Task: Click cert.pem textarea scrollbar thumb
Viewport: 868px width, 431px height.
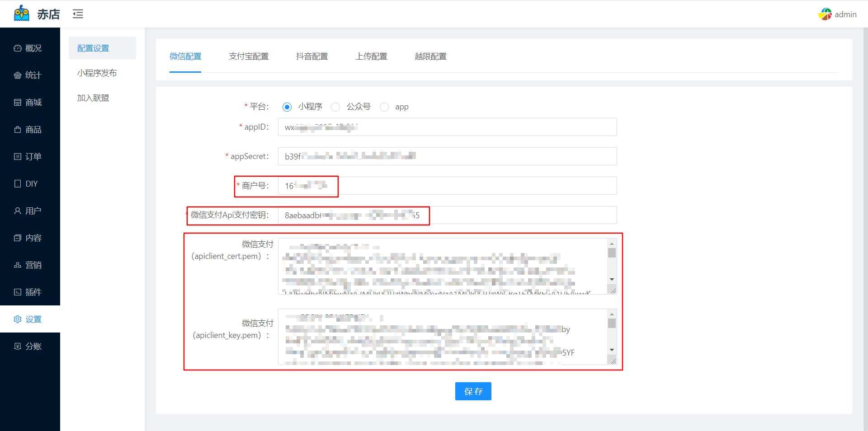Action: 612,253
